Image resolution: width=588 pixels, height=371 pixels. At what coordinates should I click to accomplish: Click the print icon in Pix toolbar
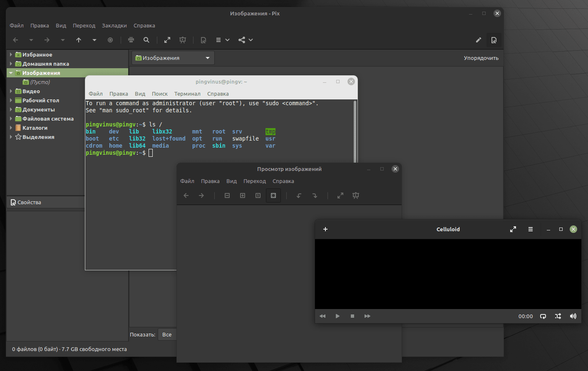(x=131, y=40)
